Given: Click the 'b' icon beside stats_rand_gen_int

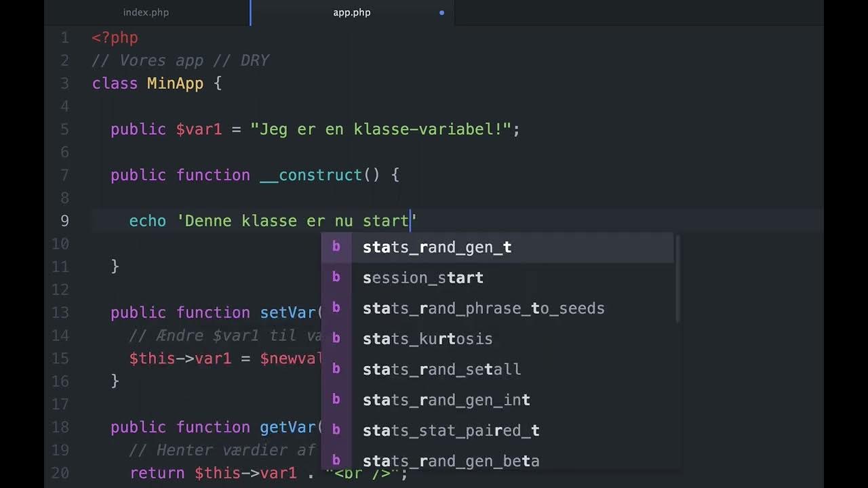Looking at the screenshot, I should pyautogui.click(x=337, y=399).
